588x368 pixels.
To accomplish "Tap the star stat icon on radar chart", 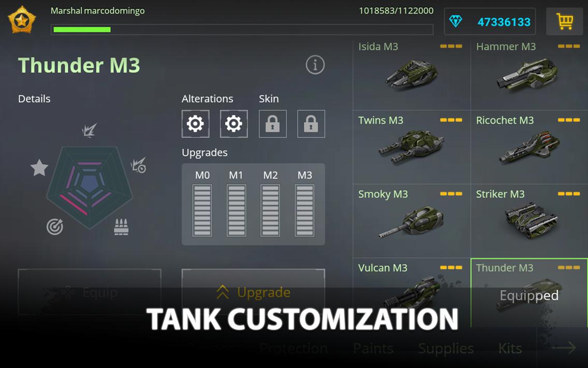I will (39, 167).
